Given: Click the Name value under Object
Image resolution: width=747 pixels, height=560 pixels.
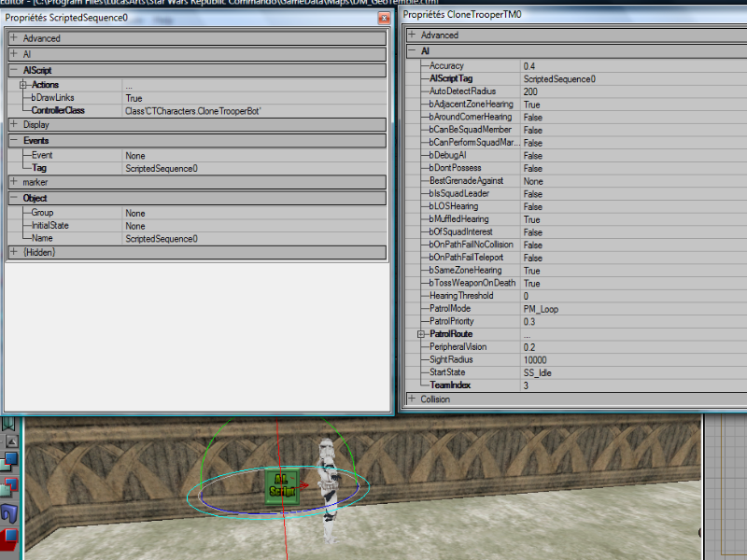Looking at the screenshot, I should [162, 239].
